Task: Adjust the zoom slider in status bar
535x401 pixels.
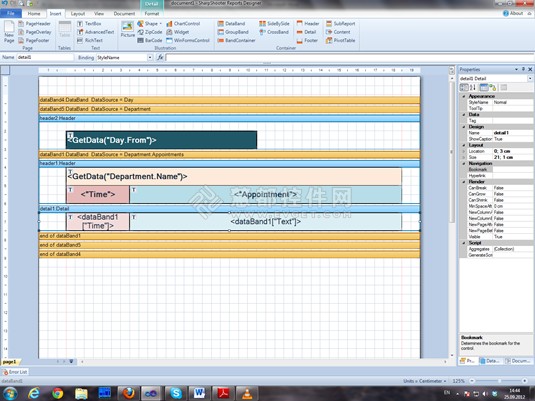Action: coord(499,381)
